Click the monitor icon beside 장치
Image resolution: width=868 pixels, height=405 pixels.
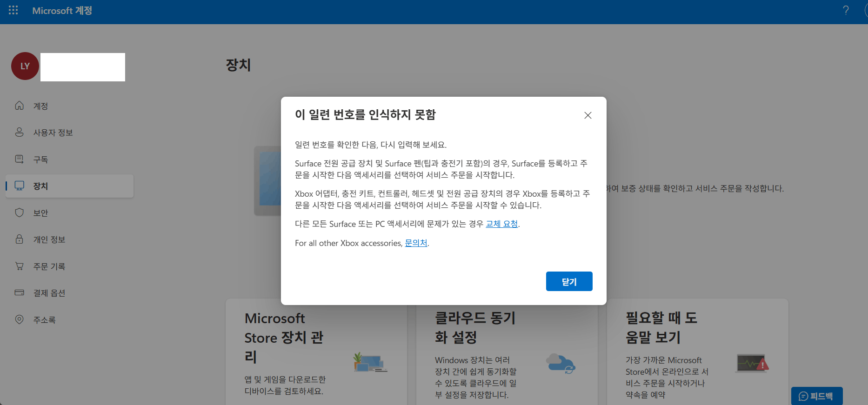19,186
